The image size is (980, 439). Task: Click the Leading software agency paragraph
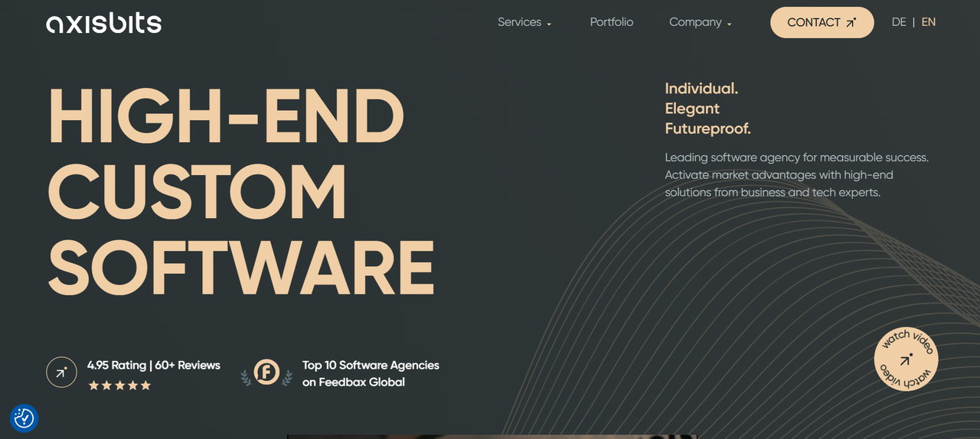[x=796, y=175]
